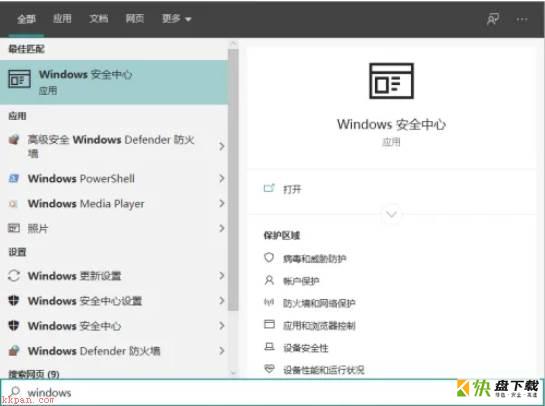
Task: Select Windows PowerShell result text
Action: pyautogui.click(x=81, y=179)
